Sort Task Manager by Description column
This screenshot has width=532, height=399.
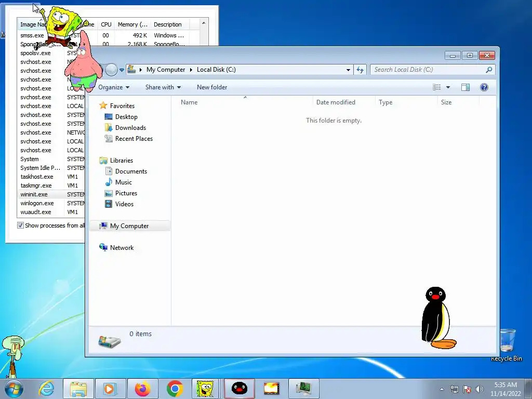pyautogui.click(x=170, y=24)
